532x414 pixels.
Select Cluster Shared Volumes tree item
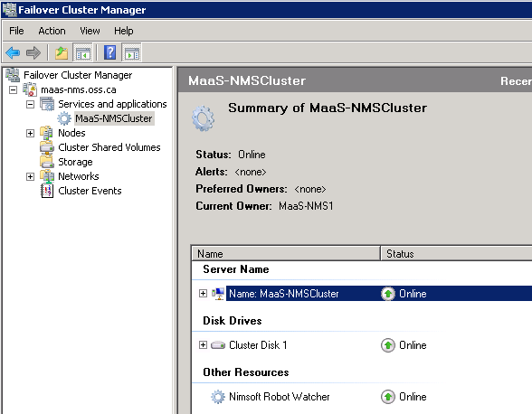pyautogui.click(x=109, y=147)
